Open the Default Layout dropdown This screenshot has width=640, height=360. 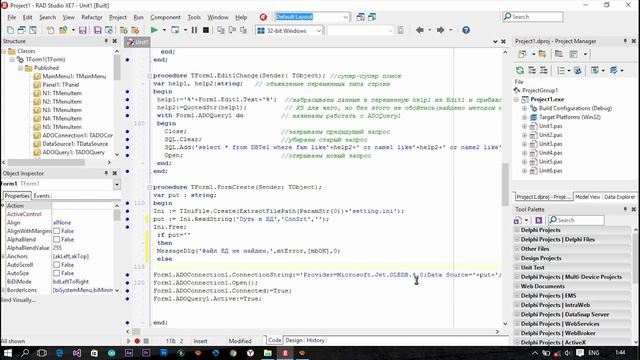tap(345, 17)
